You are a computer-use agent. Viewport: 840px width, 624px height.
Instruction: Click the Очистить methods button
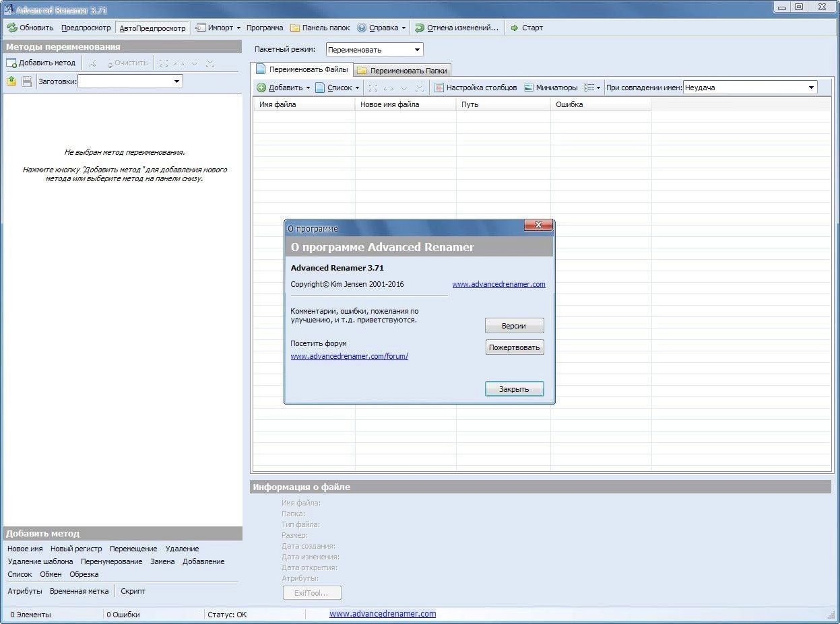tap(127, 63)
